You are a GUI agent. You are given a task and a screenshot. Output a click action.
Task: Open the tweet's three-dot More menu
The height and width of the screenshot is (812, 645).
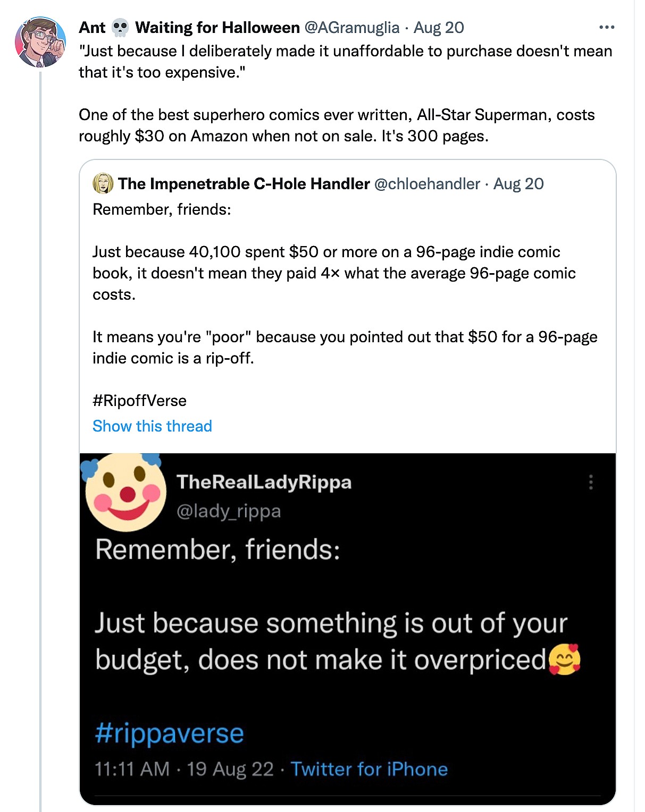pos(606,27)
